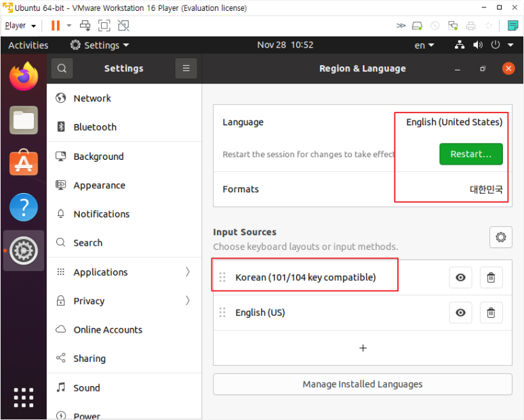Image resolution: width=524 pixels, height=420 pixels.
Task: Minimize the Region & Language window
Action: tap(457, 69)
